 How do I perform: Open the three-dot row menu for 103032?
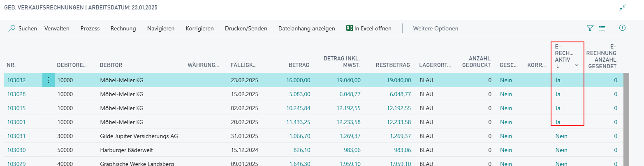pos(48,80)
